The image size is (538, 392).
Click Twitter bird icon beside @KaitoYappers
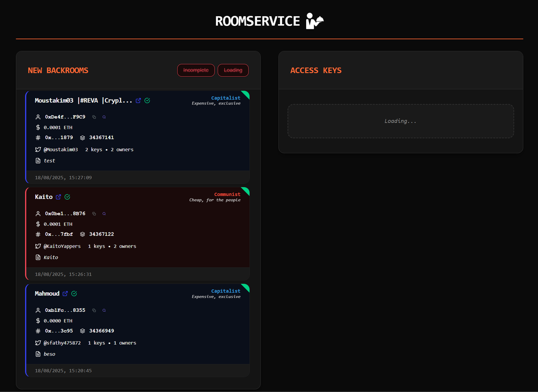coord(38,246)
